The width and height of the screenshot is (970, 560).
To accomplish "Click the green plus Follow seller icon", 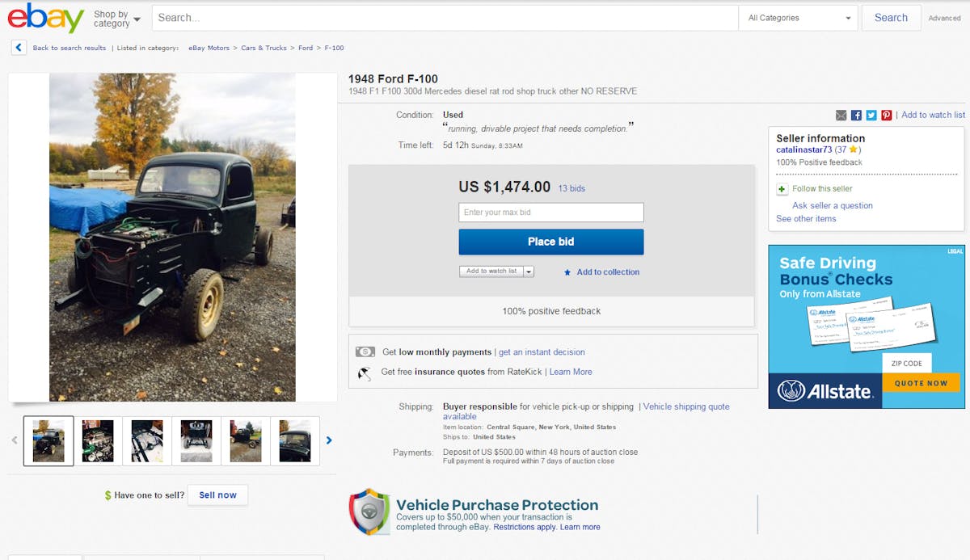I will [782, 189].
